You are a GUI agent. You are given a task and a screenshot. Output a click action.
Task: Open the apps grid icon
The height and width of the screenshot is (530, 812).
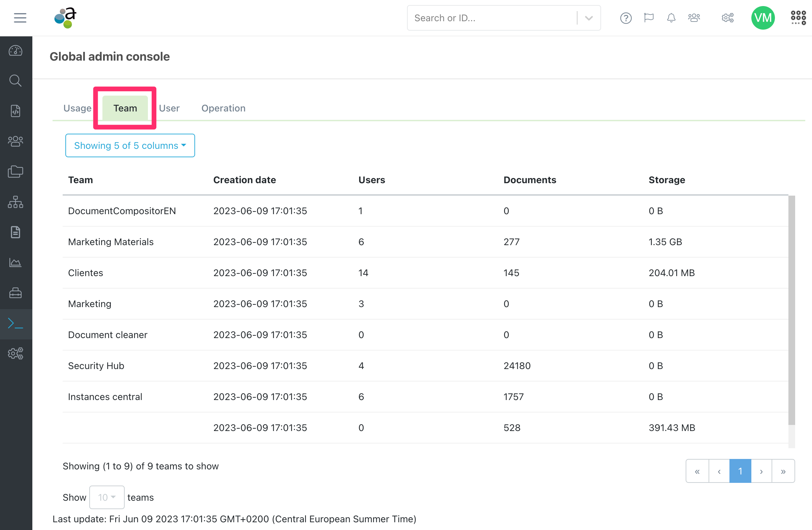[798, 18]
